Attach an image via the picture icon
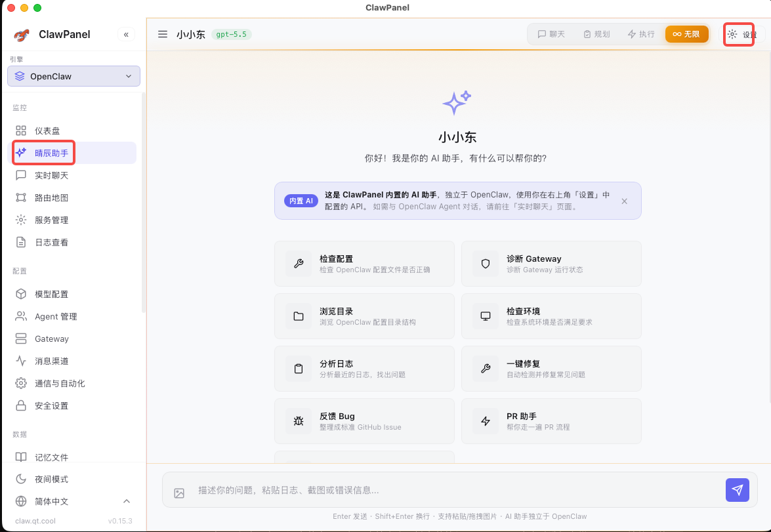Viewport: 771px width, 532px height. tap(179, 493)
